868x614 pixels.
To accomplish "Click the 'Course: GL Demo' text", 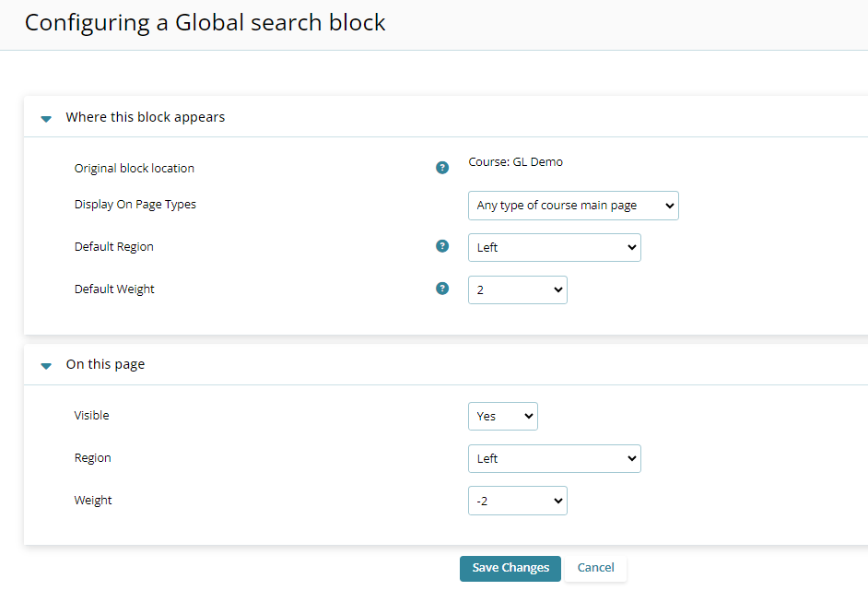I will pos(515,162).
